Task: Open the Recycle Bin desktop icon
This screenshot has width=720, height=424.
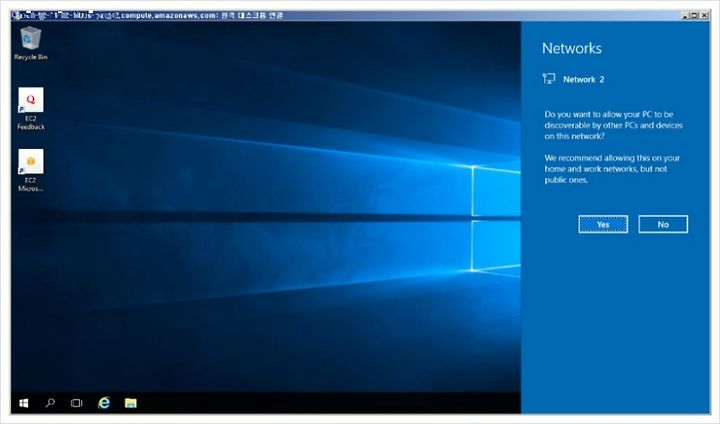Action: point(31,43)
